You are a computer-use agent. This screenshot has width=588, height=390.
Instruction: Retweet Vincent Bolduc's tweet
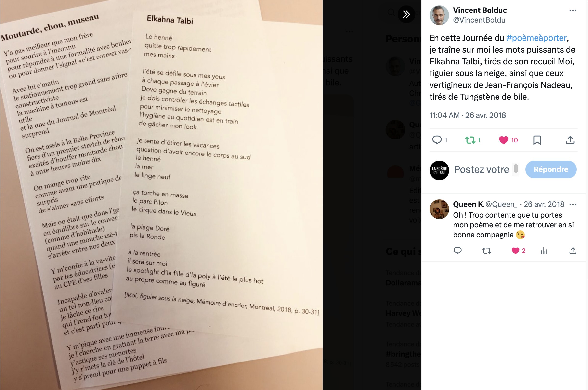[470, 140]
